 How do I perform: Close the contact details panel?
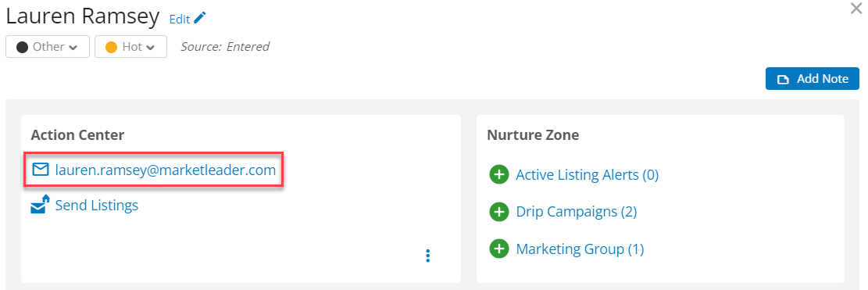pyautogui.click(x=855, y=8)
